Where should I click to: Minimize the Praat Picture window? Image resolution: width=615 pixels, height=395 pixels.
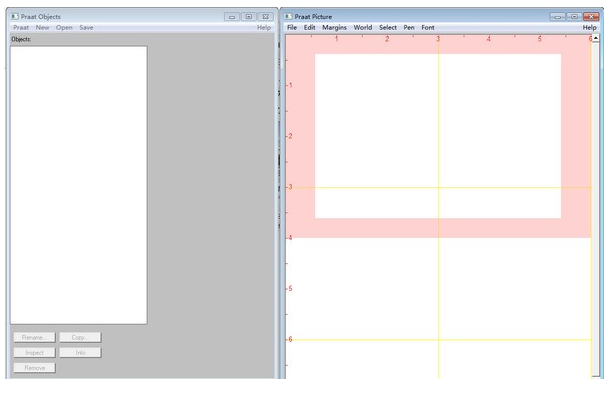point(557,16)
